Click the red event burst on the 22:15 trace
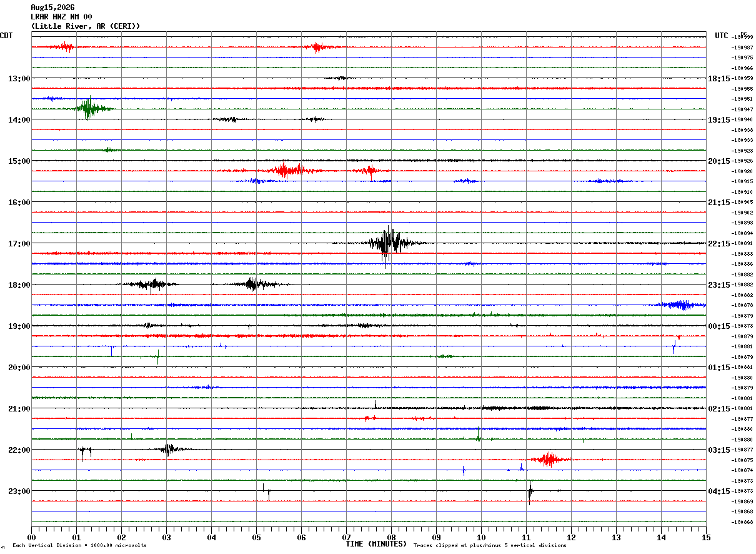This screenshot has width=756, height=554. click(x=549, y=460)
